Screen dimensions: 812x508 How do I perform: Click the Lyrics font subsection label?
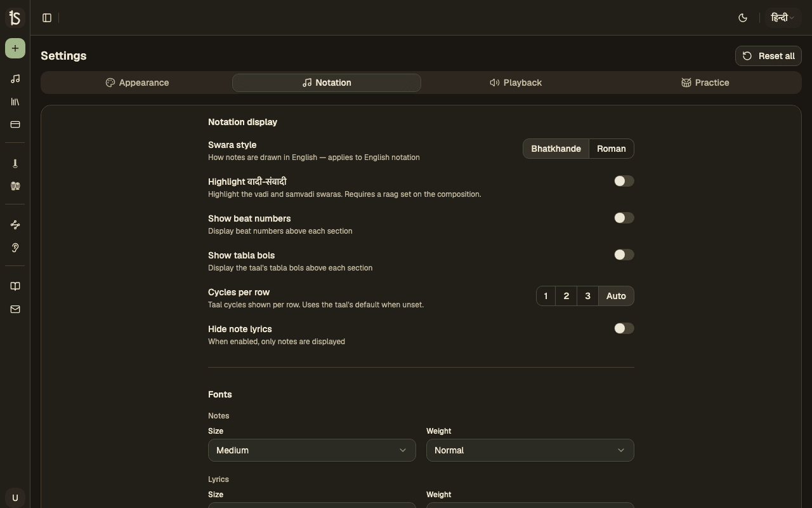[x=218, y=479]
